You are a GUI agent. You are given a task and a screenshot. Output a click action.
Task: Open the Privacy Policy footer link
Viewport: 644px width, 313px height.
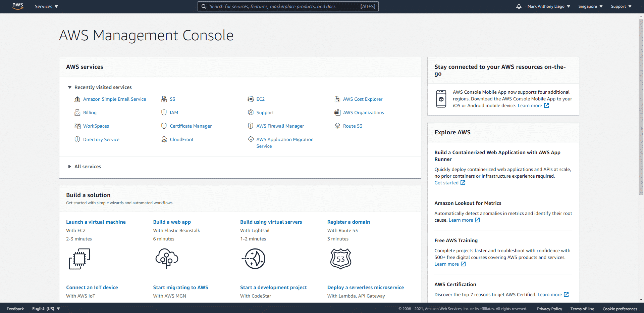click(x=549, y=309)
